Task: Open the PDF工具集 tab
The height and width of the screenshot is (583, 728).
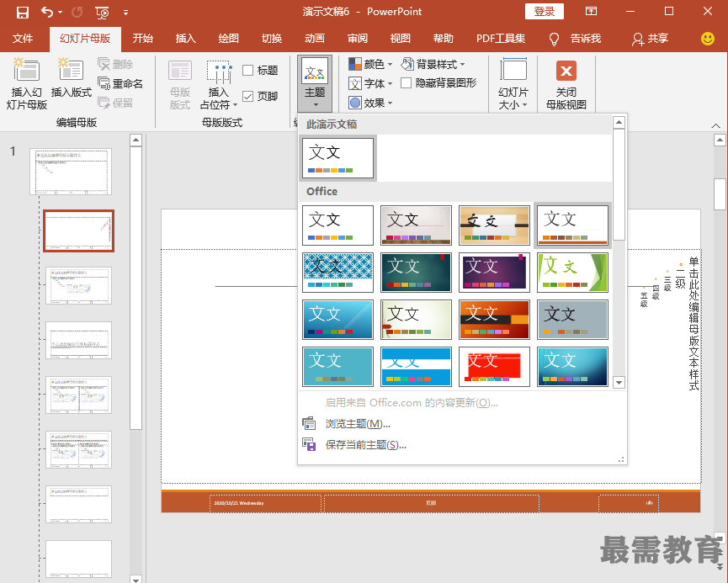Action: point(501,39)
